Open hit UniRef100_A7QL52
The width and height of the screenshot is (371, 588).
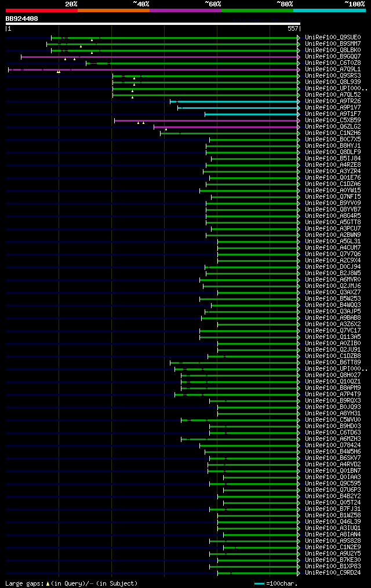333,95
